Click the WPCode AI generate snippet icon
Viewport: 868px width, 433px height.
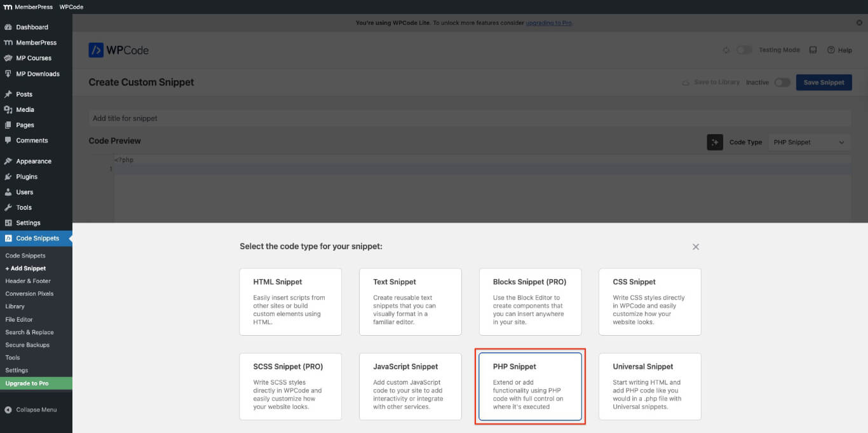715,142
